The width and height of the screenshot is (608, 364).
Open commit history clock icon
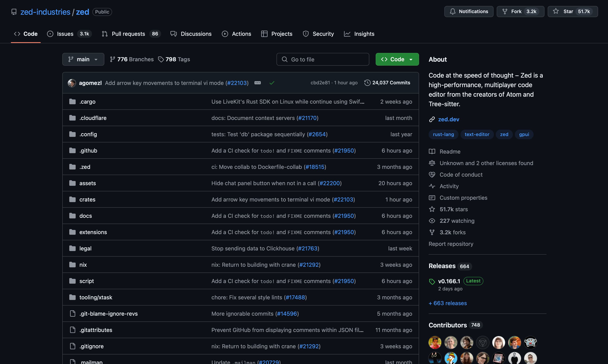(x=367, y=83)
